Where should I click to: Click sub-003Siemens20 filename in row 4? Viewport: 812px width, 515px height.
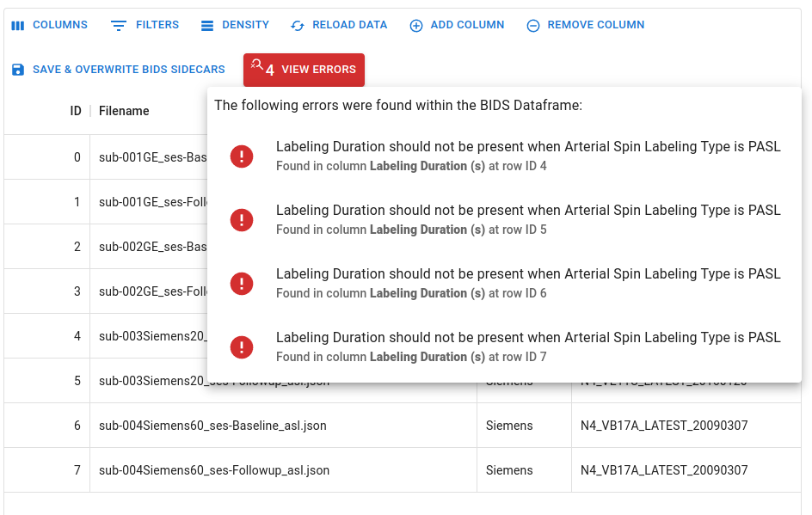(x=149, y=336)
